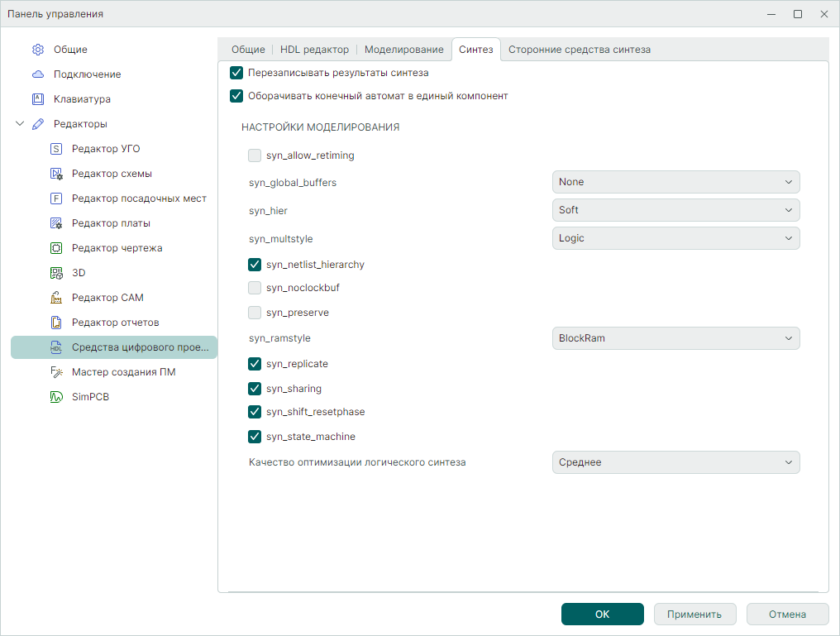The image size is (840, 636).
Task: Open Редактор схемы via its icon
Action: pos(56,174)
